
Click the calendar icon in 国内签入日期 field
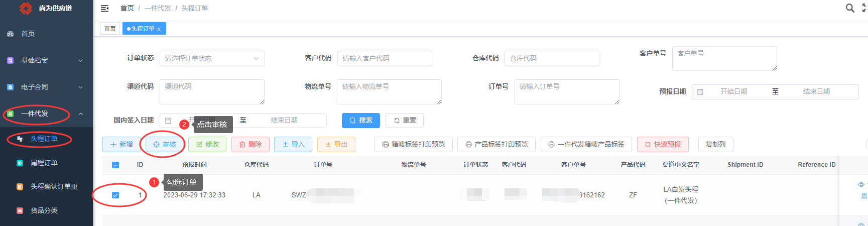[x=168, y=121]
